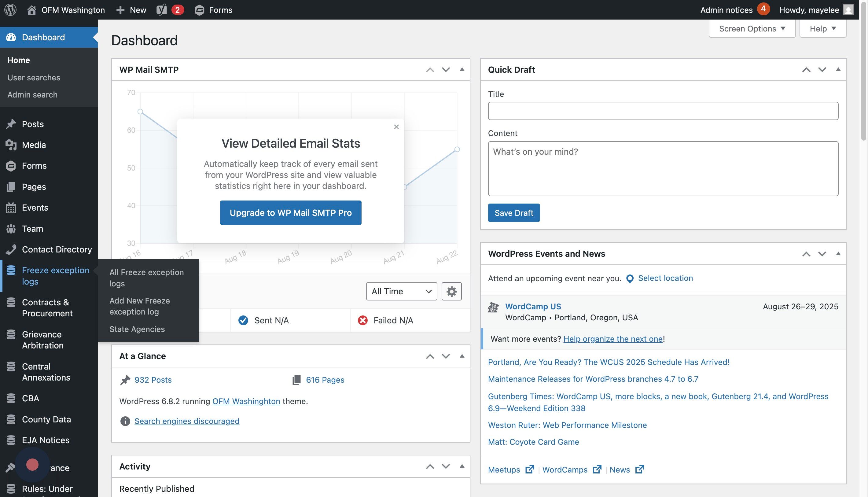Click the Quick Draft Title field
The image size is (868, 497).
(x=663, y=111)
